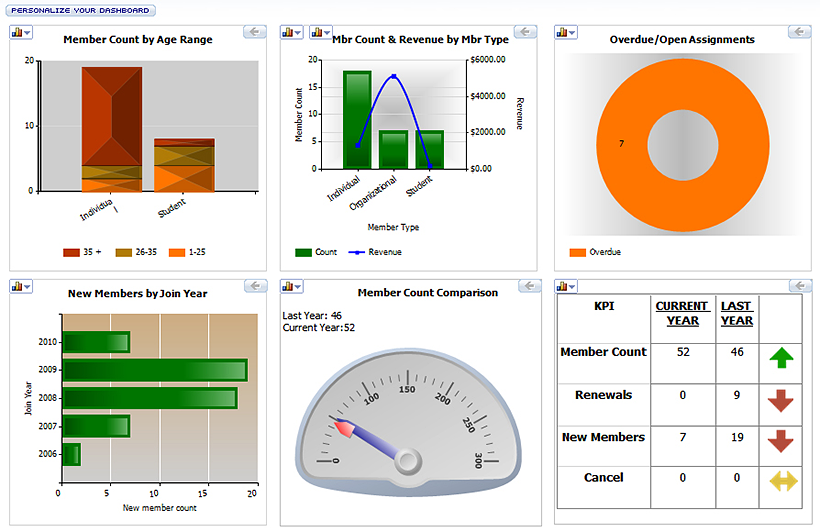Click red down arrow in Renewals row
Image resolution: width=820 pixels, height=532 pixels.
(781, 401)
